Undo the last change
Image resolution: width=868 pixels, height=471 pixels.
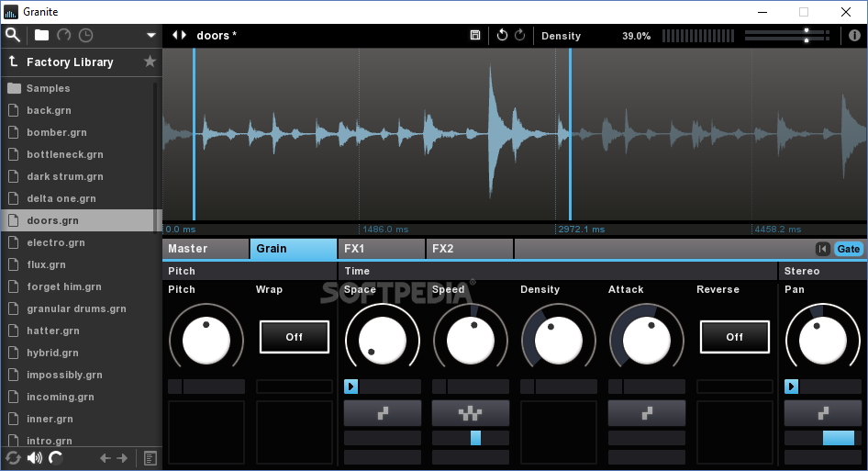click(502, 36)
